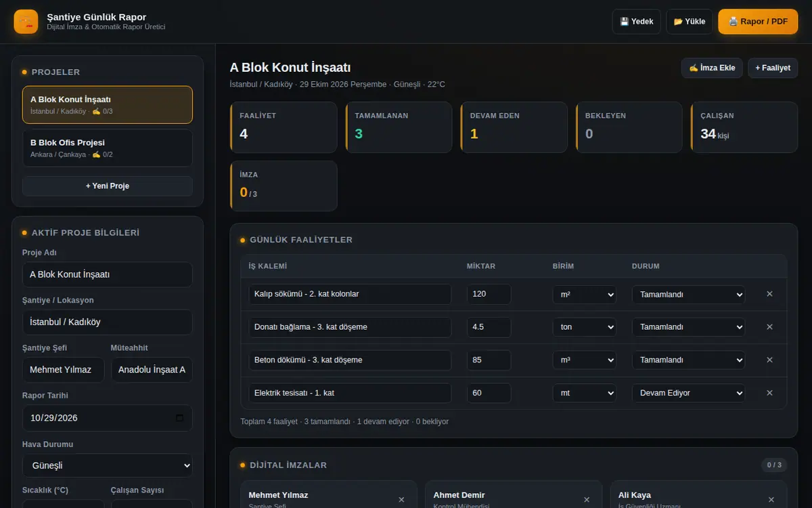Click the quantity field showing 60
Viewport: 812px width, 508px height.
489,393
